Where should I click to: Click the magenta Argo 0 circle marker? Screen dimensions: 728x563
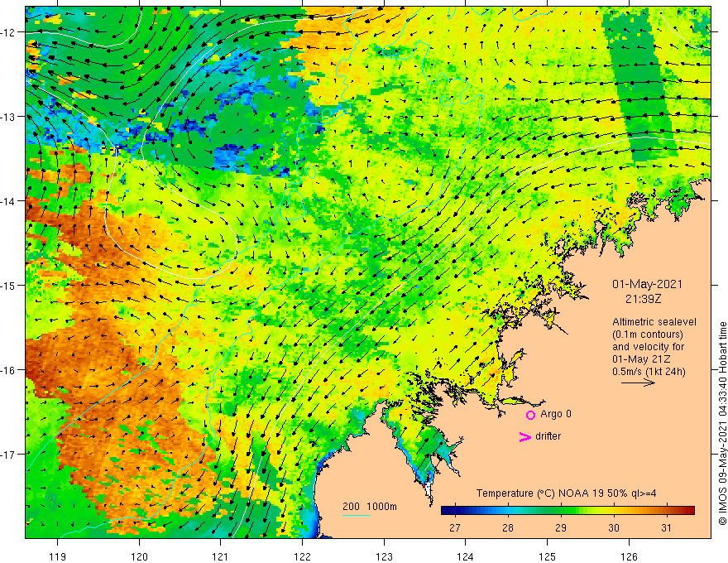coord(530,415)
